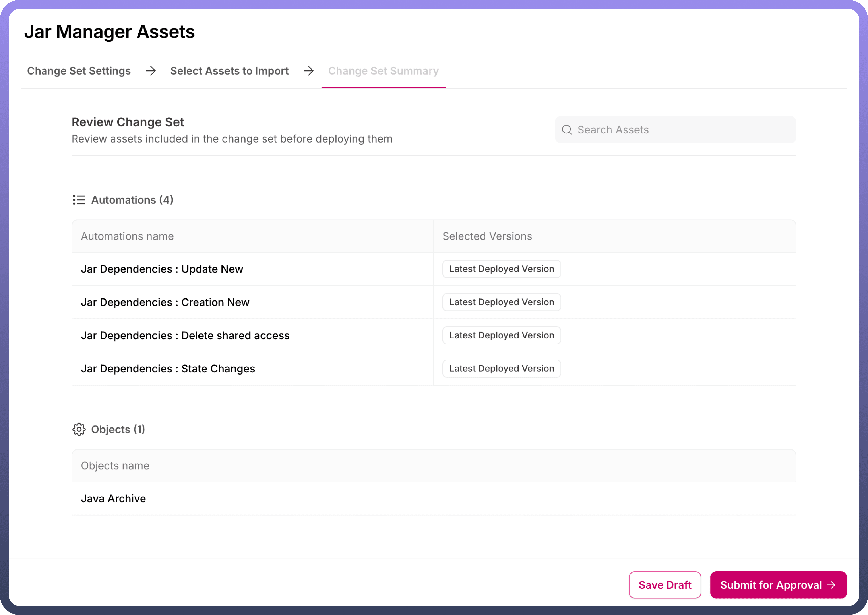Click Submit for Approval button
Viewport: 868px width, 615px height.
[778, 585]
